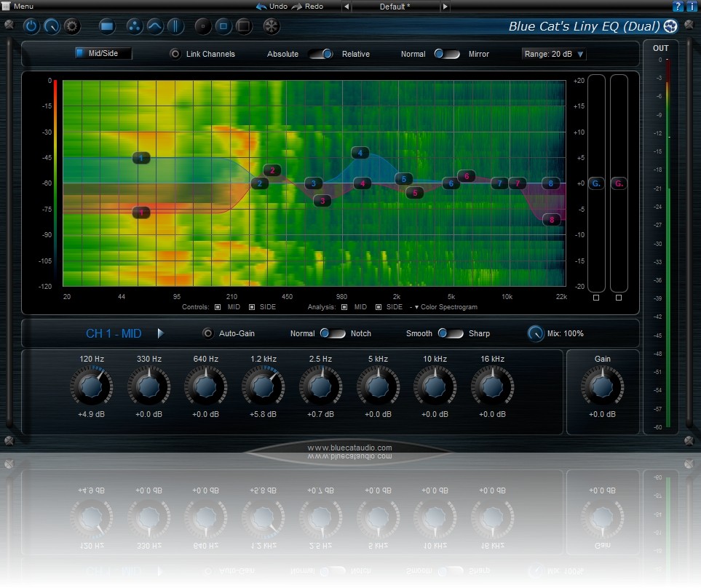This screenshot has height=588, width=701.
Task: Click the blue G. gain slider handle
Action: tap(596, 183)
